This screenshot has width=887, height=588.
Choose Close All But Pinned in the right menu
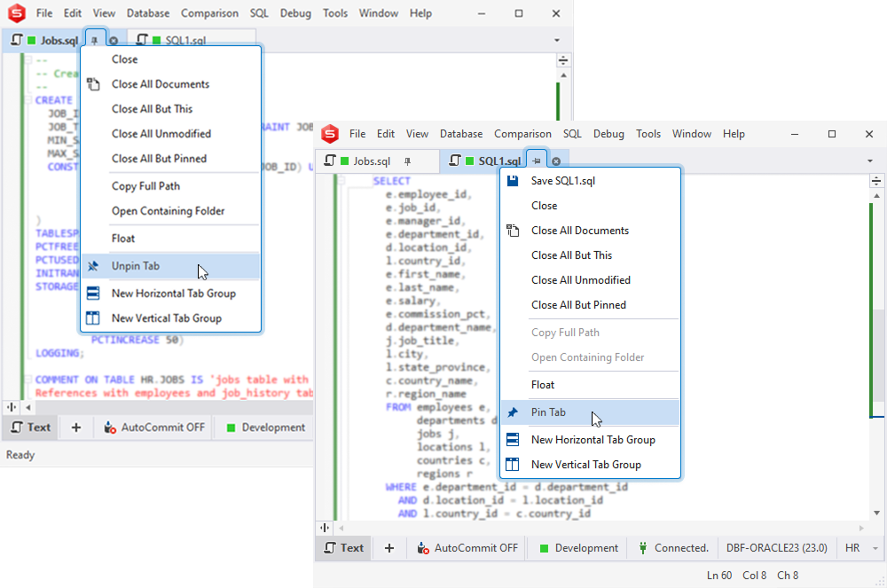(x=590, y=305)
